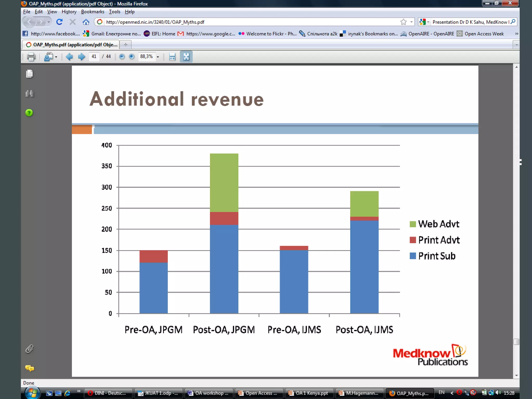Open the Pages thumbnail panel icon
This screenshot has height=399, width=532.
[30, 74]
